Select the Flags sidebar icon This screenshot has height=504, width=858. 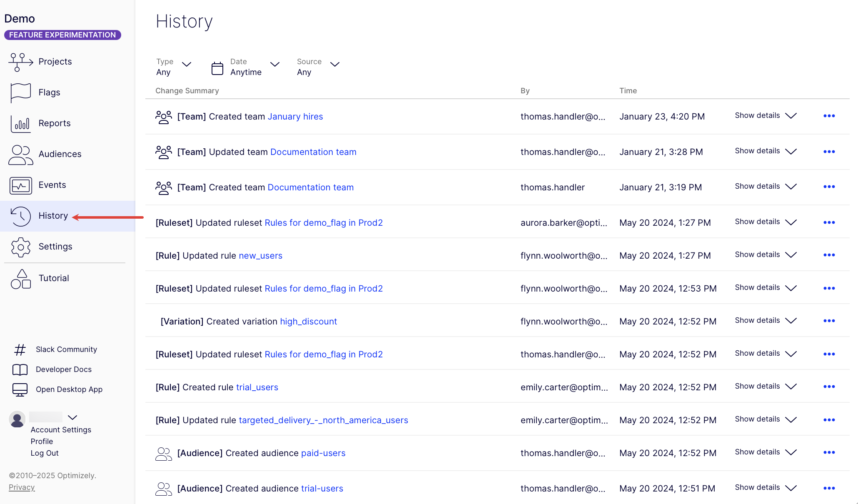20,92
